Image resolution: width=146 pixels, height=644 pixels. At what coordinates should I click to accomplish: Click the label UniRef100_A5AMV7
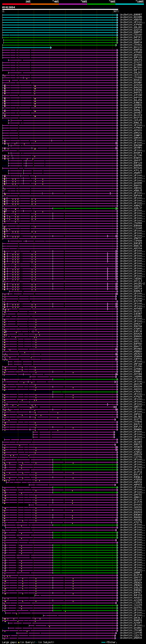coord(131,173)
